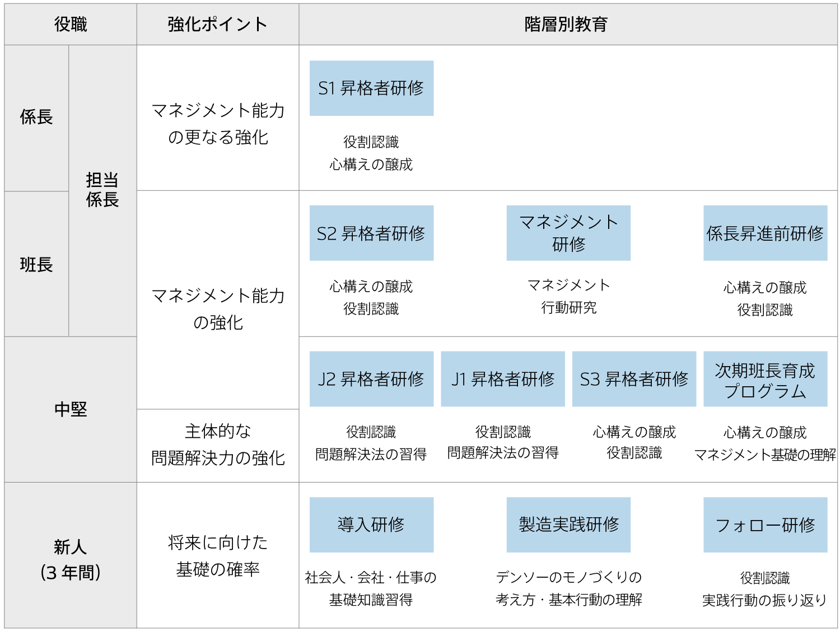Open the S3 昇格者研修 box

click(x=634, y=379)
